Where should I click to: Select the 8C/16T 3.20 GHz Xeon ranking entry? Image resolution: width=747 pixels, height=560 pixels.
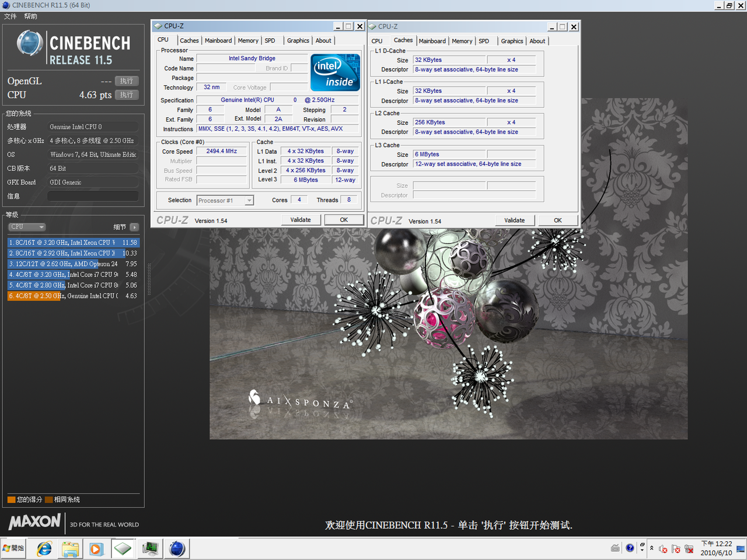[x=73, y=242]
